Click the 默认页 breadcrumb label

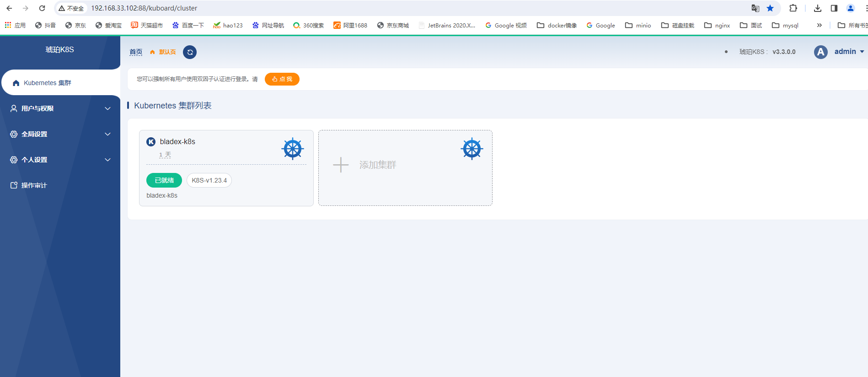pos(167,52)
